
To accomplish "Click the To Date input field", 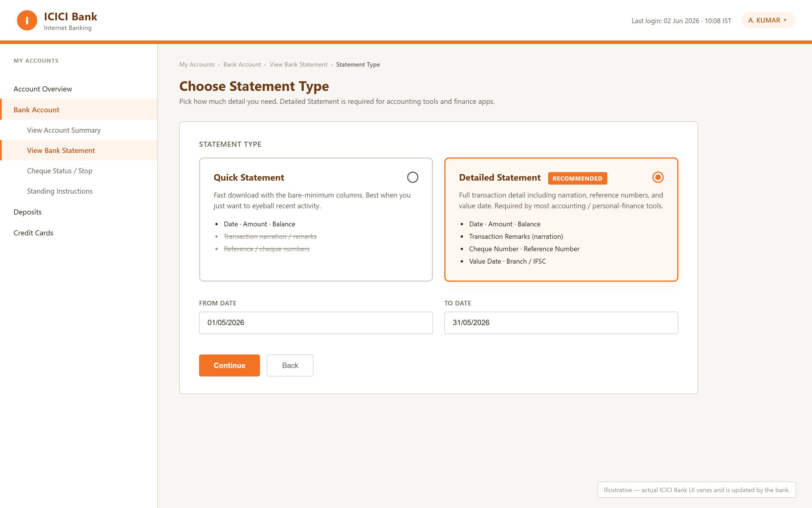I will 561,323.
